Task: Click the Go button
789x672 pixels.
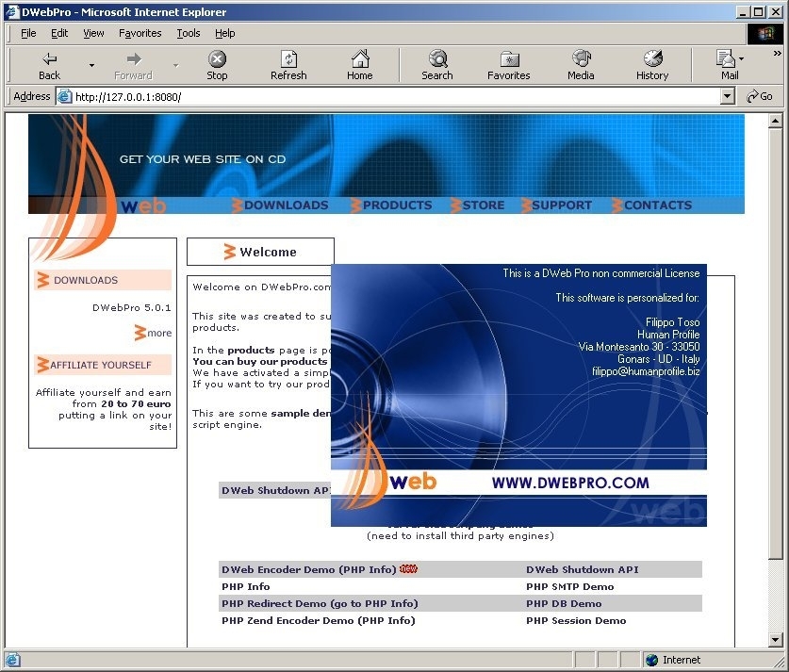Action: pyautogui.click(x=760, y=96)
